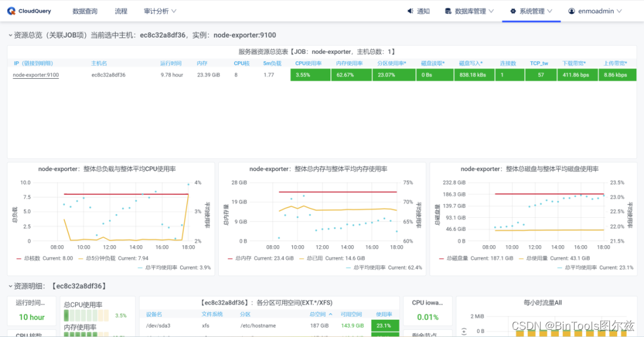Toggle 总磁盘量 legend series
This screenshot has height=337, width=644.
click(457, 258)
